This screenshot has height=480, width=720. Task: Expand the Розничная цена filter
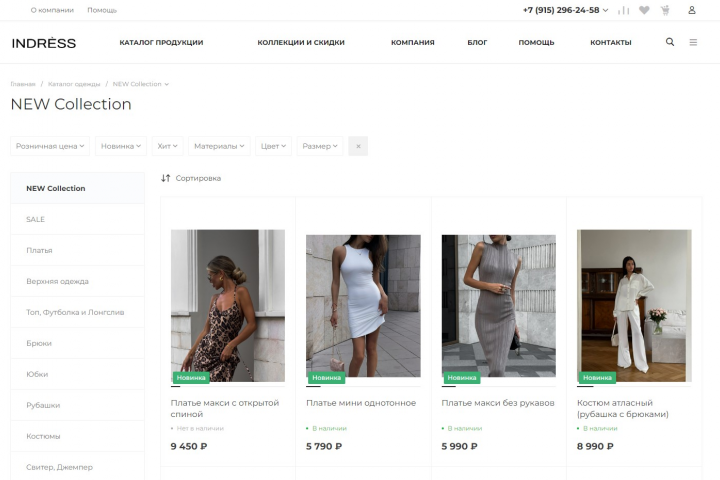click(x=50, y=146)
